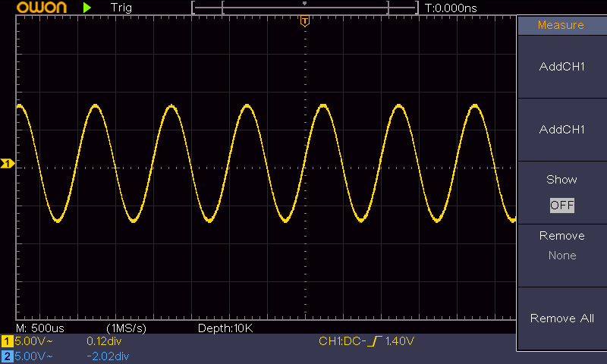Click the green run/play triangle icon
The width and height of the screenshot is (607, 364).
tap(87, 8)
